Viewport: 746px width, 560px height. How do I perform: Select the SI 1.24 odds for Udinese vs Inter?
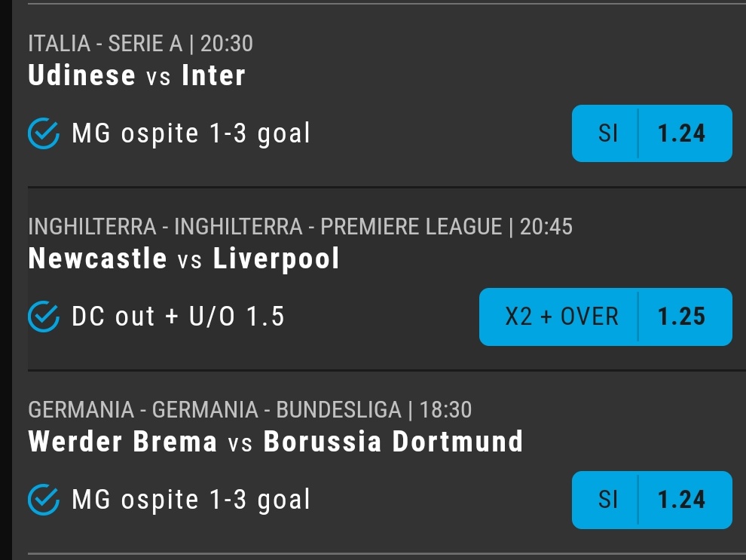[652, 133]
